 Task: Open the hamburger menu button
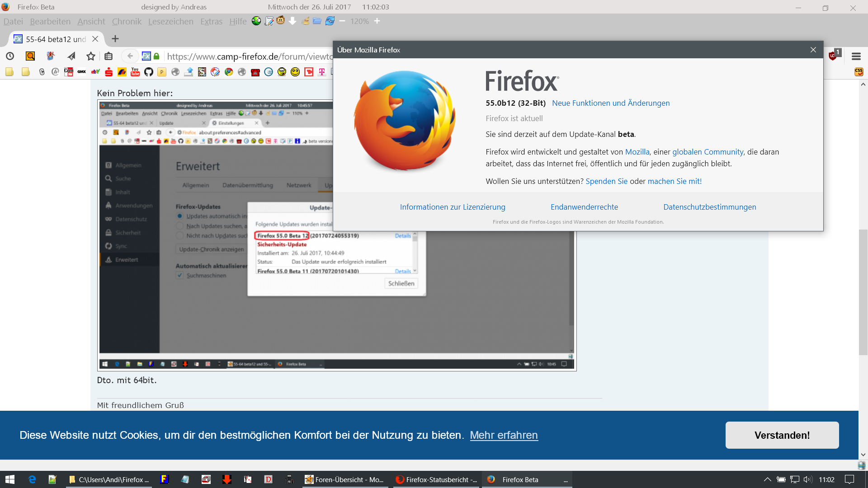(x=856, y=56)
